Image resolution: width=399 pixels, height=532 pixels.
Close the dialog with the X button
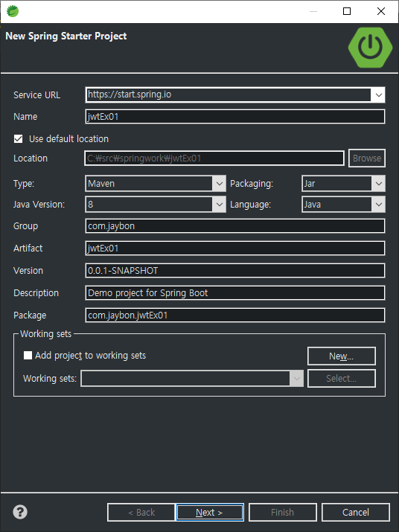pyautogui.click(x=381, y=11)
